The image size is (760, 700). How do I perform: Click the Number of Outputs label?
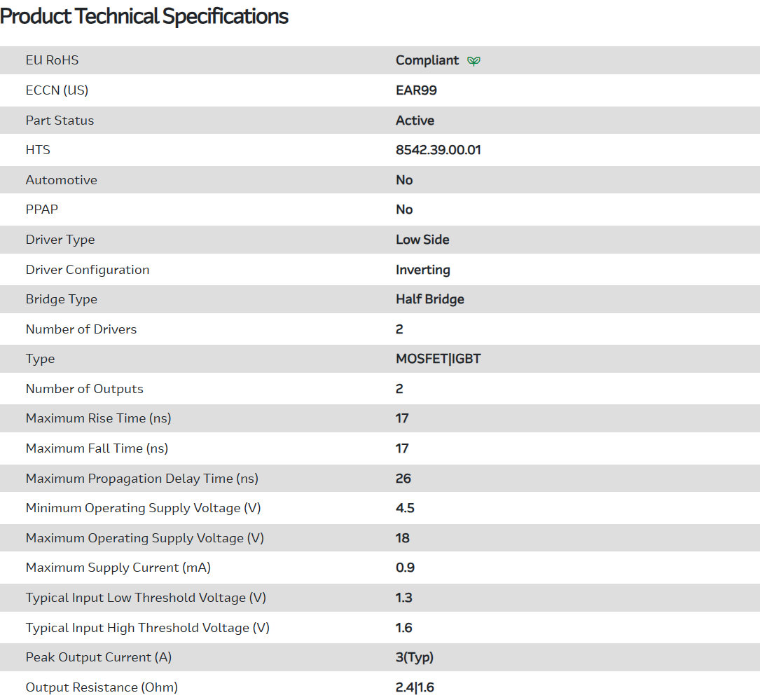[84, 389]
